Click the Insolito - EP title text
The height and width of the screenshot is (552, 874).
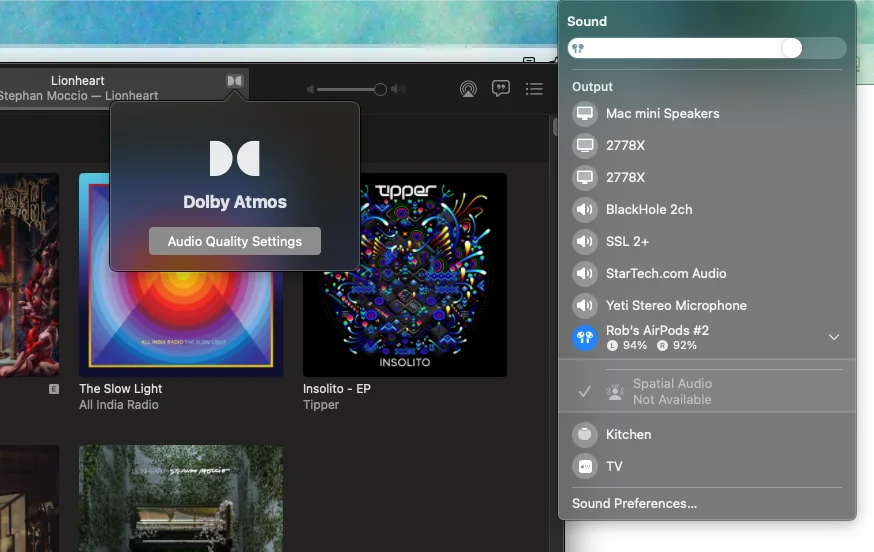point(337,389)
